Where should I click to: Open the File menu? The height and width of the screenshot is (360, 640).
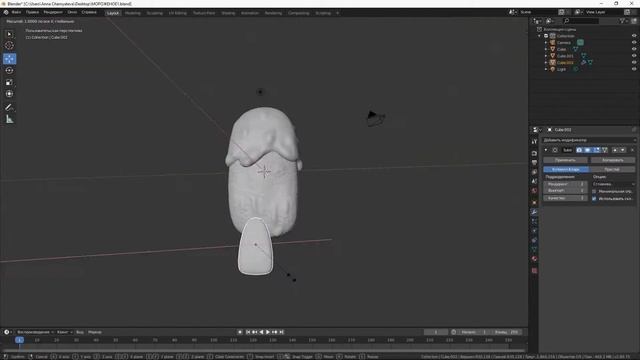[16, 12]
